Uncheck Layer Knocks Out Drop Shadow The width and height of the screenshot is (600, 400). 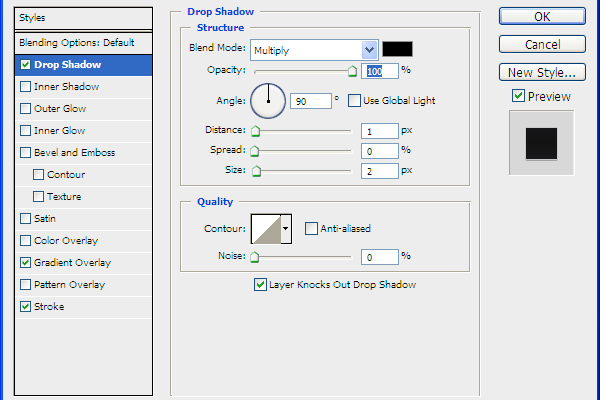click(260, 284)
